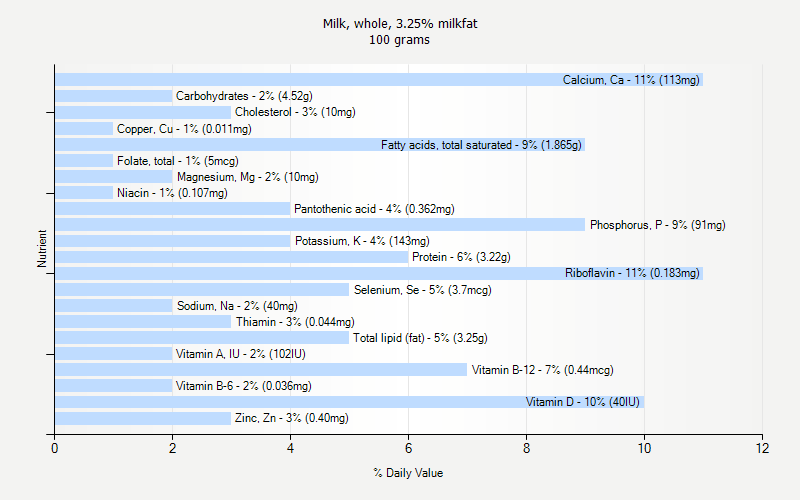Image resolution: width=800 pixels, height=500 pixels.
Task: Click the 'Zinc, Zn - 3% (0.40mg)' label
Action: click(x=291, y=418)
